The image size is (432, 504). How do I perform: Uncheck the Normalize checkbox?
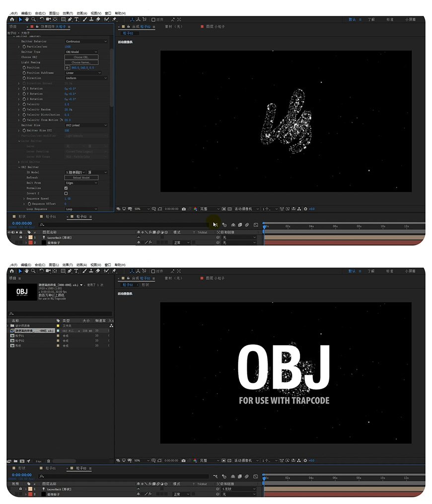coord(66,188)
